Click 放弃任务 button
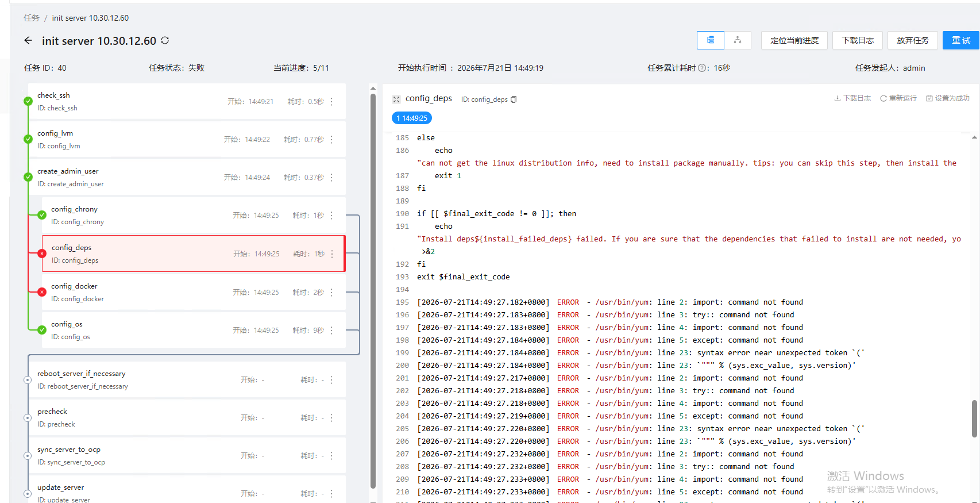Viewport: 980px width, 503px height. point(913,40)
